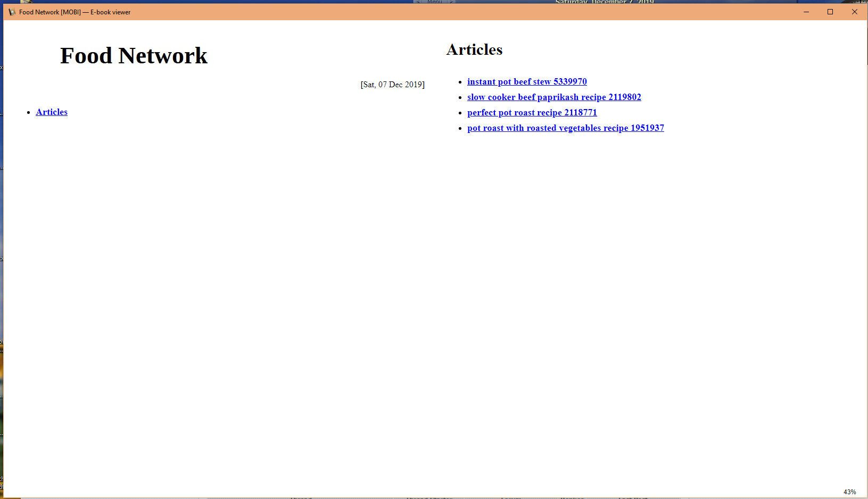The width and height of the screenshot is (868, 499).
Task: Open slow cooker beef paprikash recipe link
Action: click(554, 97)
